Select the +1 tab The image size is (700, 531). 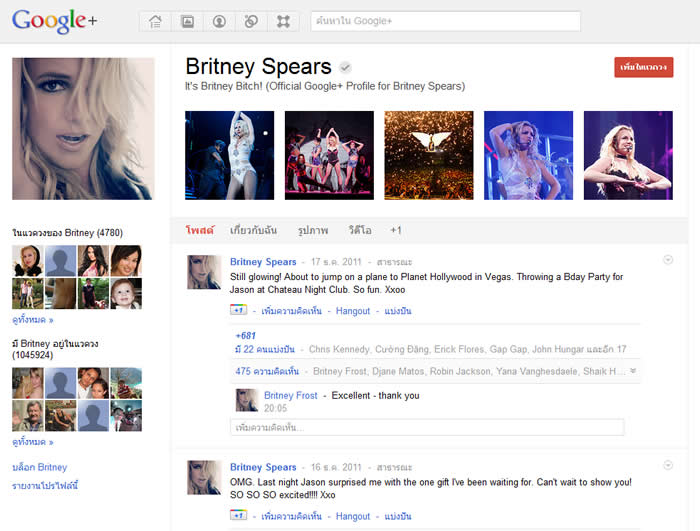(x=396, y=230)
